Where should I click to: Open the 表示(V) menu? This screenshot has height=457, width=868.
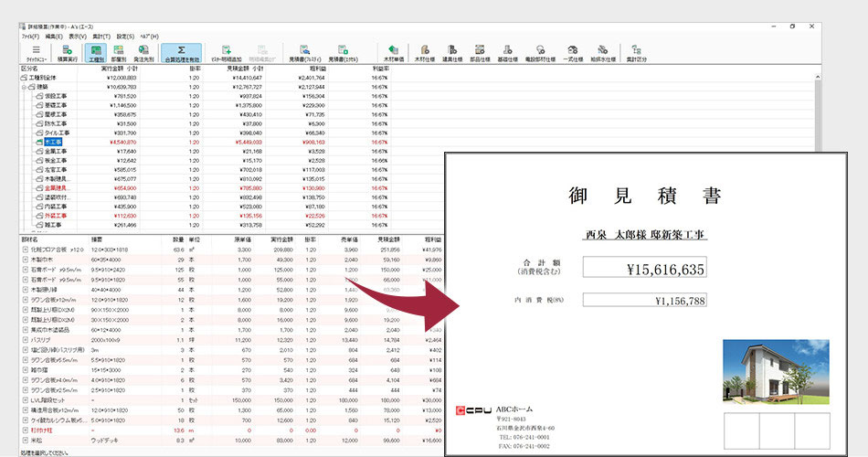pyautogui.click(x=78, y=37)
